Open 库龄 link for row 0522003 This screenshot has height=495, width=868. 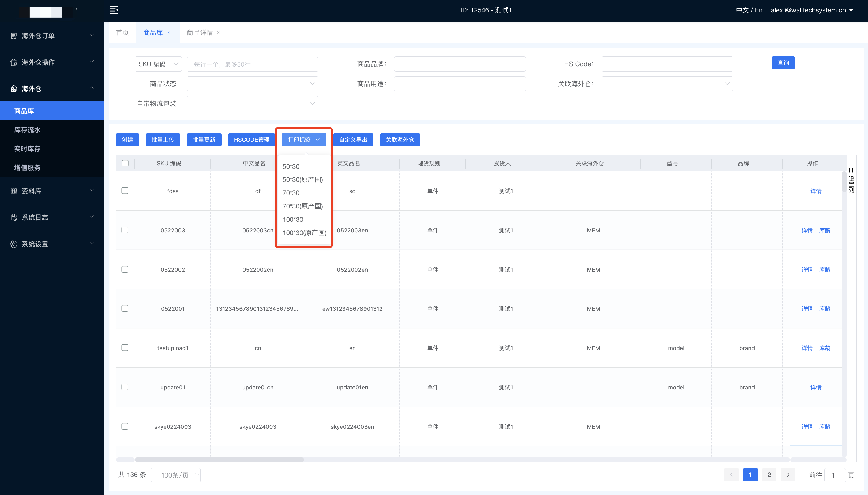(825, 231)
